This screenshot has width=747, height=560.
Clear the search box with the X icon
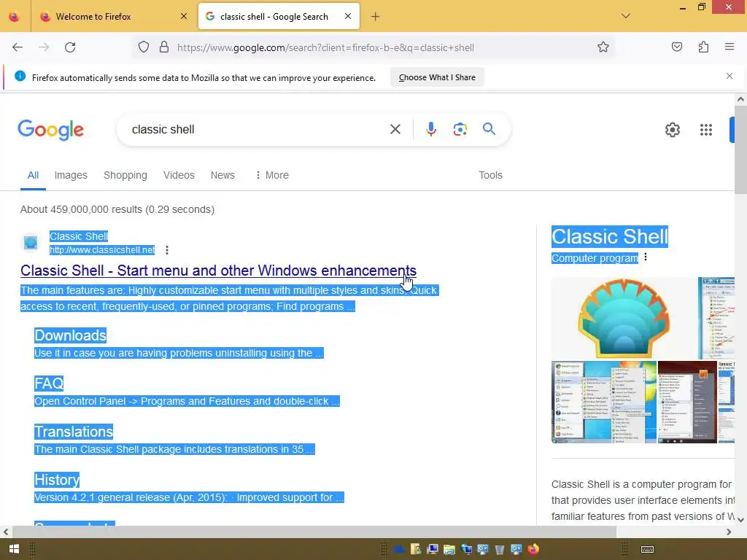click(395, 129)
